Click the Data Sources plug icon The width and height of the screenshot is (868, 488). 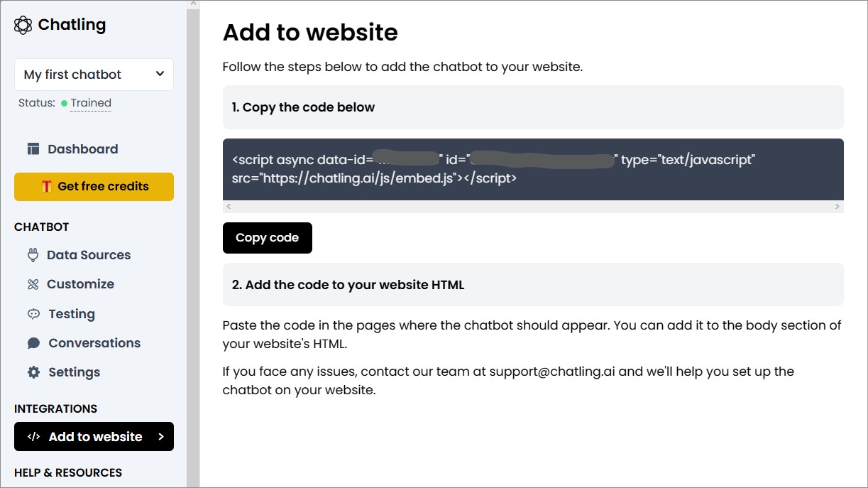point(33,255)
